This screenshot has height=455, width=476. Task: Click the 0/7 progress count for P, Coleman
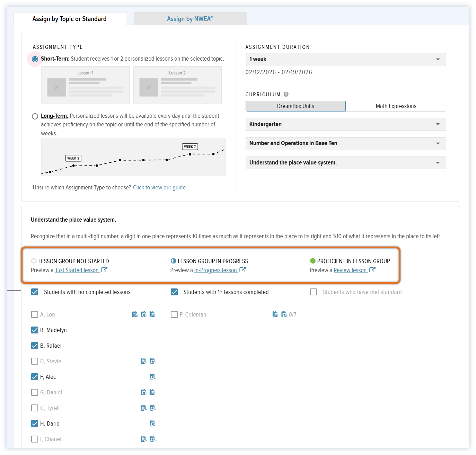click(x=292, y=315)
